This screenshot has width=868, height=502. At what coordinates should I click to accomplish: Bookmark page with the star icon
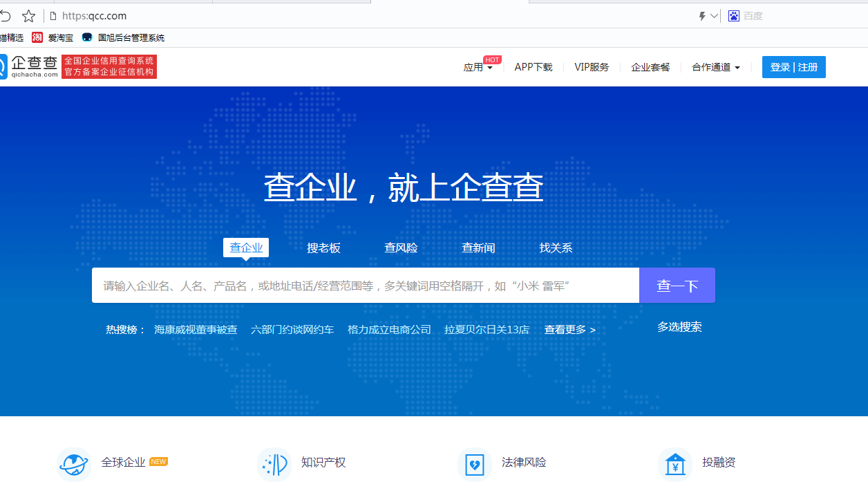[x=28, y=16]
